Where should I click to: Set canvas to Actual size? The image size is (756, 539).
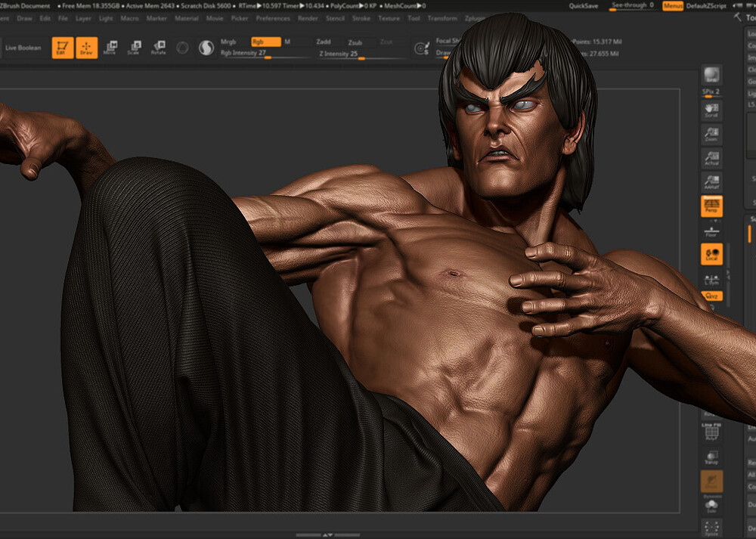[x=711, y=159]
